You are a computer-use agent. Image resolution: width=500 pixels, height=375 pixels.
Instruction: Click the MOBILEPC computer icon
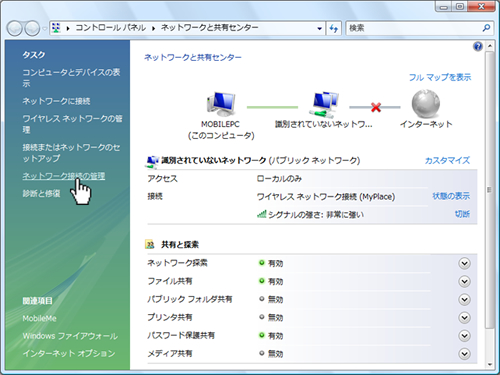coord(221,103)
